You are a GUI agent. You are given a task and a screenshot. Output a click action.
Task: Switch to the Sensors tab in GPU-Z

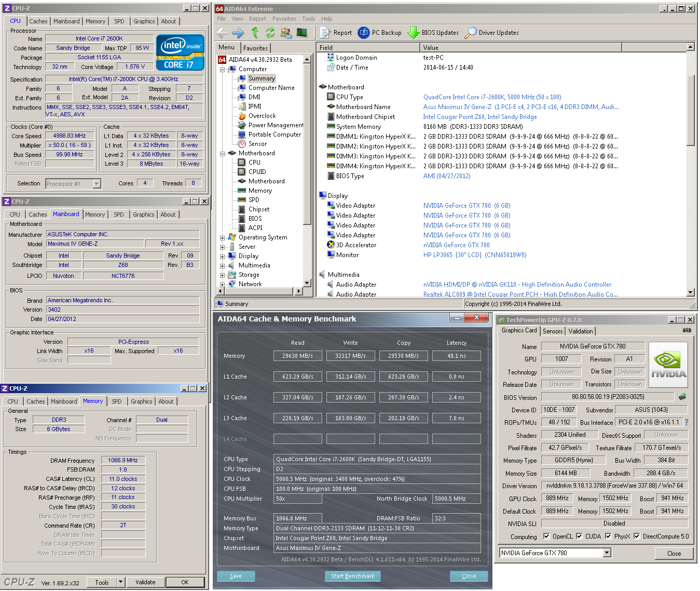(x=553, y=331)
